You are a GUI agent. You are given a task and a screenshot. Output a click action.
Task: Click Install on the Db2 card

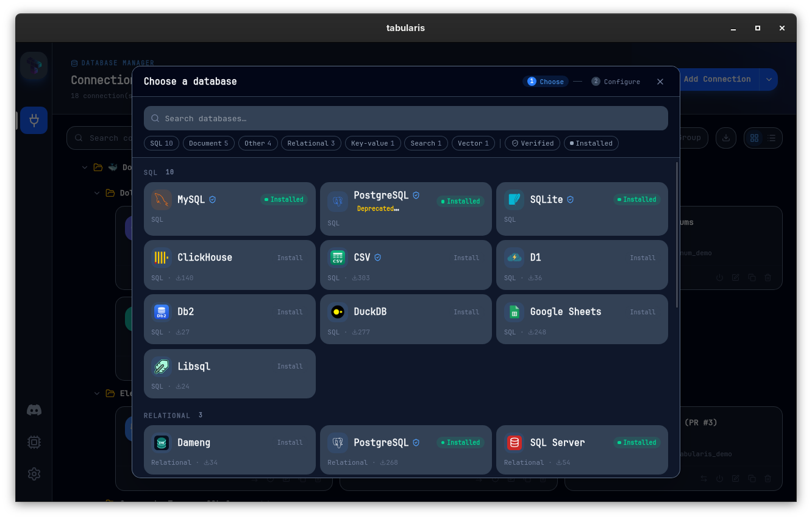(x=290, y=312)
